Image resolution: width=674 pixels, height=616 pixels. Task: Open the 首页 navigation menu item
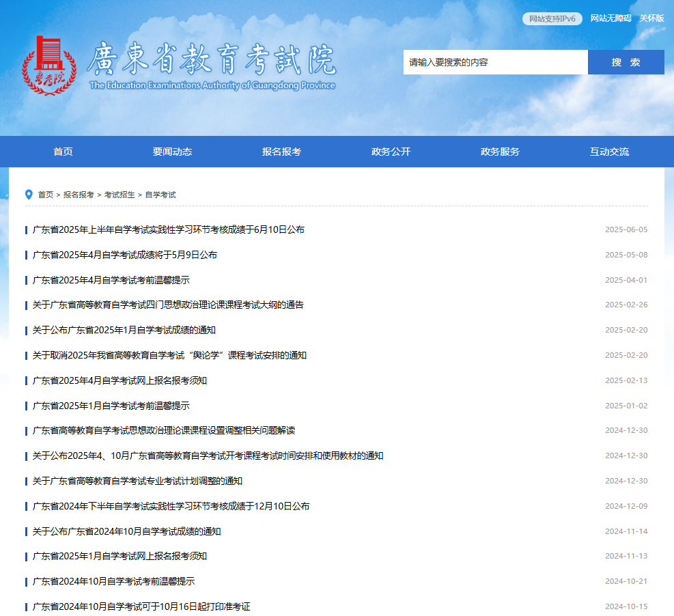[x=63, y=152]
